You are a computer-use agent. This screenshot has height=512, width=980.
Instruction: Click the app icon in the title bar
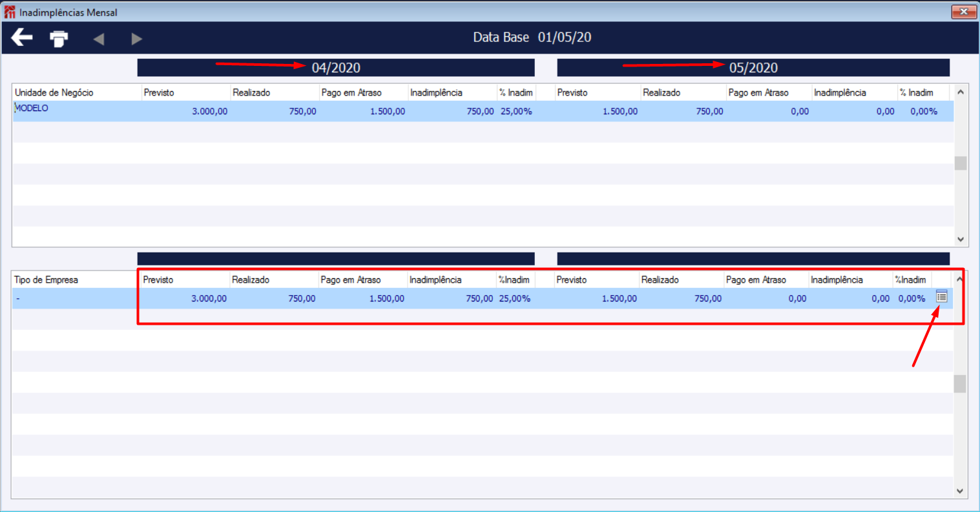pyautogui.click(x=10, y=12)
